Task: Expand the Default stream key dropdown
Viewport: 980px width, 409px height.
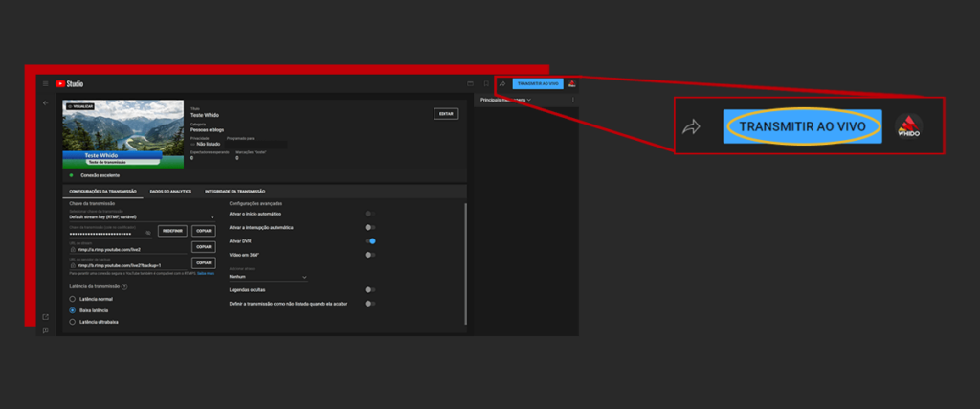Action: coord(142,217)
